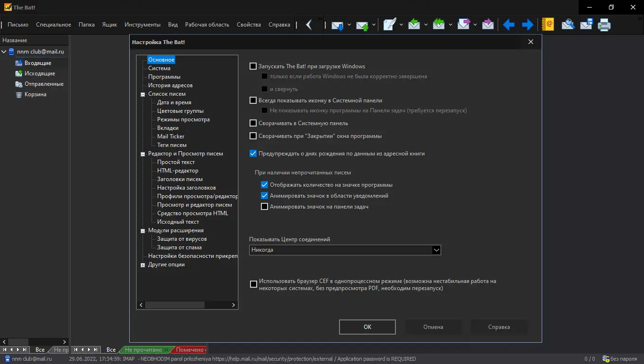This screenshot has width=644, height=364.
Task: Collapse the Список писем tree node
Action: (143, 94)
